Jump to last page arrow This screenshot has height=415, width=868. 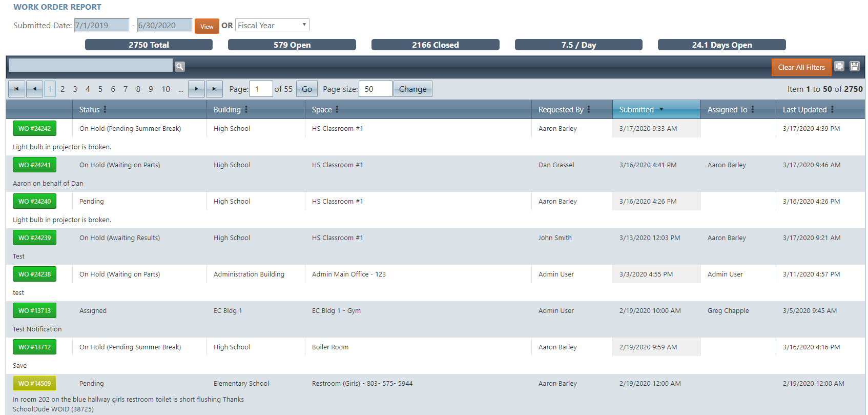(215, 89)
